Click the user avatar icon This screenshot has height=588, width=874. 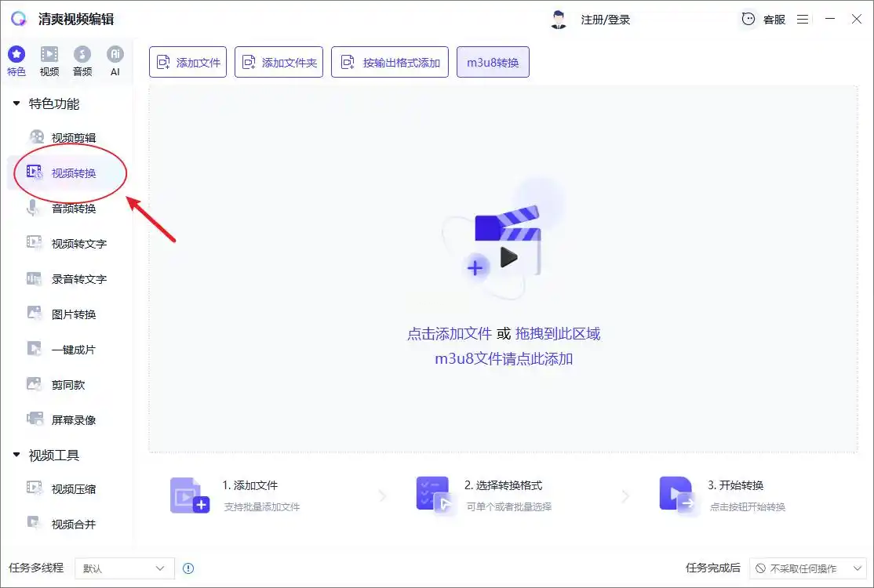(559, 20)
